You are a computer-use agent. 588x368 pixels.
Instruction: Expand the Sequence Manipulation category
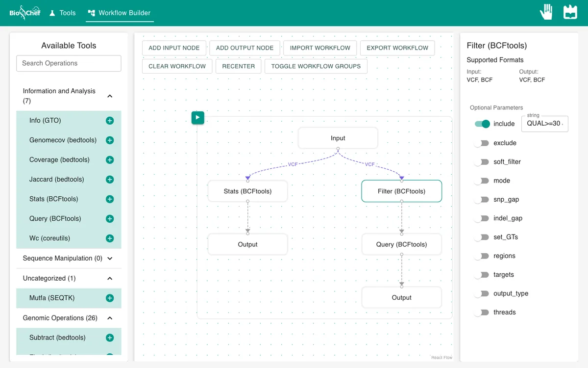[x=69, y=259]
